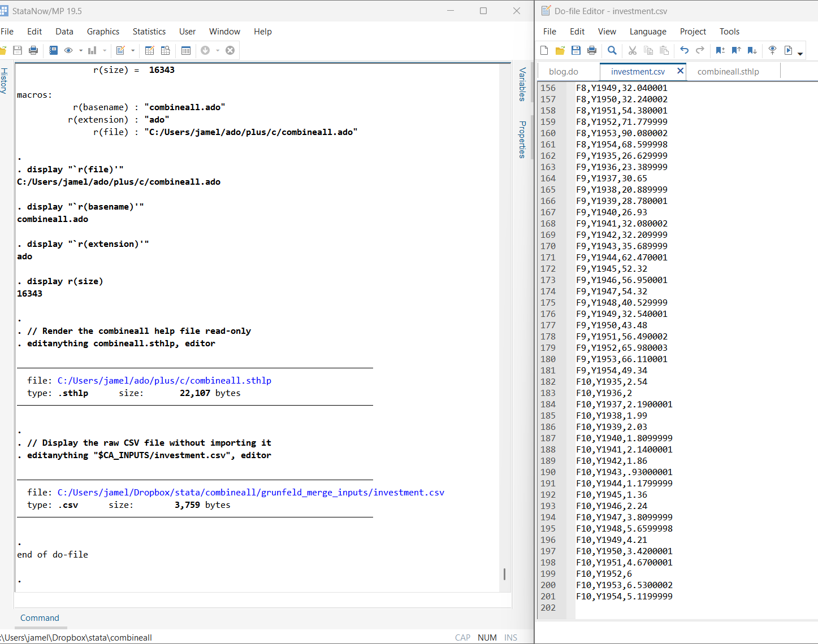Screen dimensions: 818x644
Task: Click the INS indicator in the status bar
Action: [x=511, y=638]
